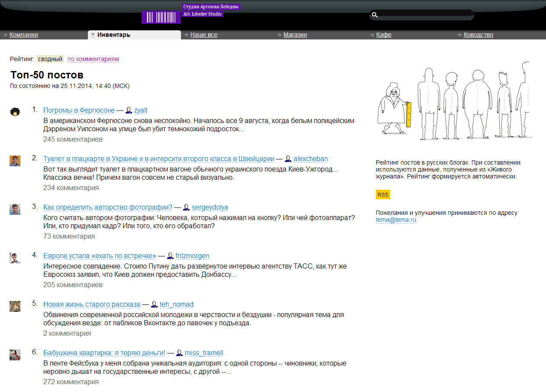546x392 pixels.
Task: Click the user icon beside miss_tramell
Action: [179, 353]
